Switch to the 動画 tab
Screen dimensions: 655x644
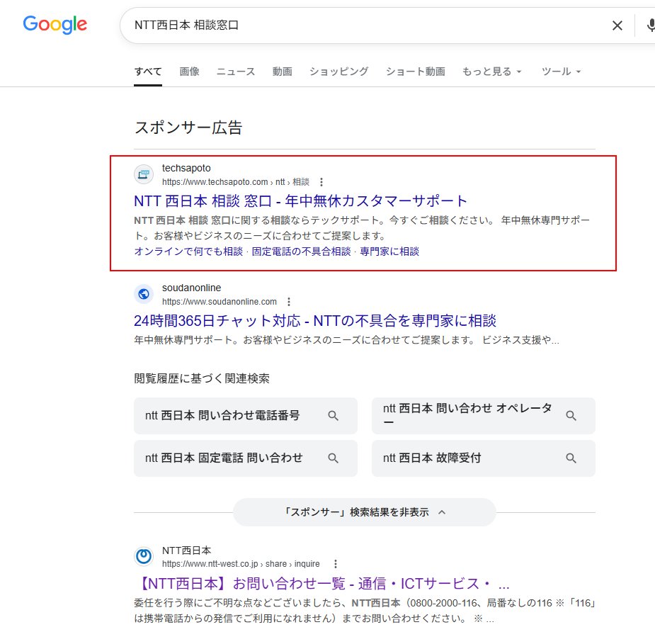click(283, 72)
